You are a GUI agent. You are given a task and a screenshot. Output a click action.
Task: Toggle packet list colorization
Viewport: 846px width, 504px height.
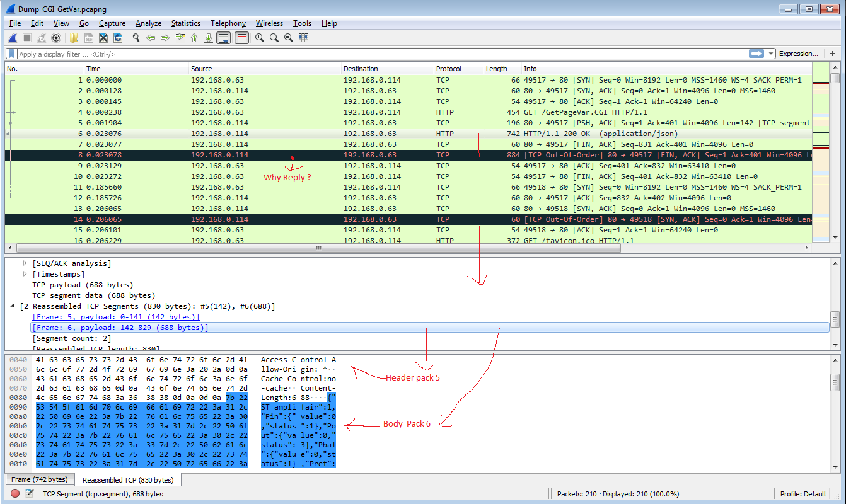click(x=241, y=38)
